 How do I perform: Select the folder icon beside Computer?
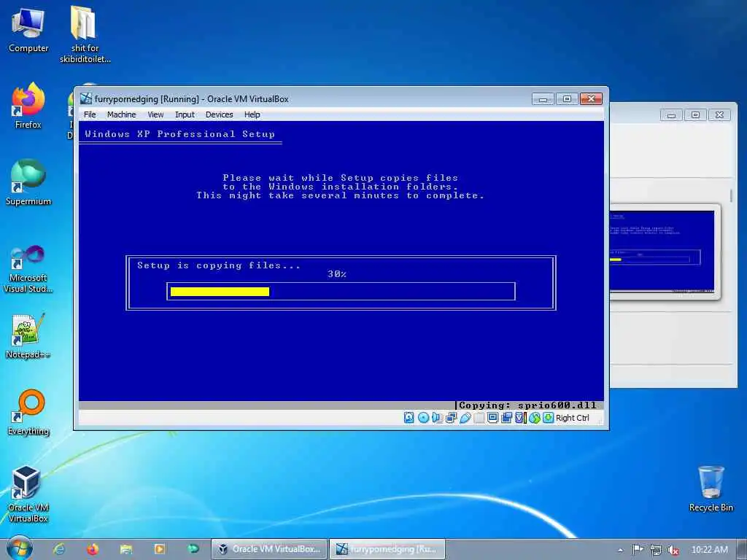pyautogui.click(x=85, y=34)
